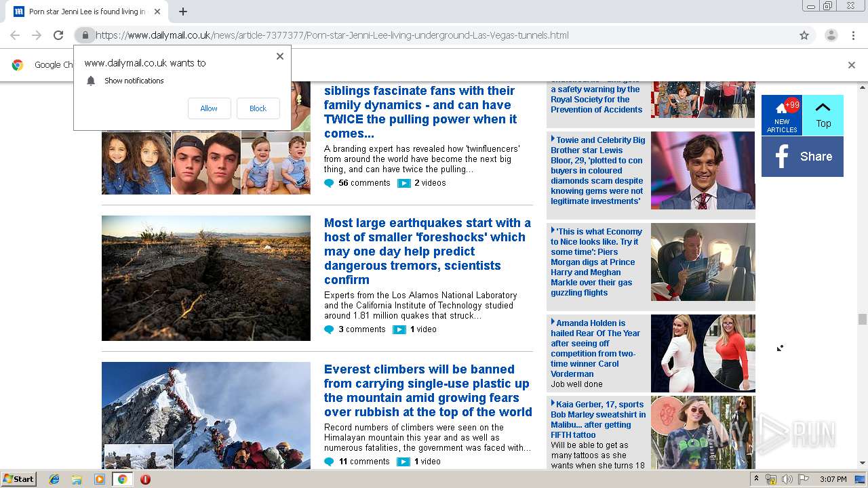This screenshot has height=488, width=868.
Task: Open the Chrome profile avatar icon
Action: [831, 35]
